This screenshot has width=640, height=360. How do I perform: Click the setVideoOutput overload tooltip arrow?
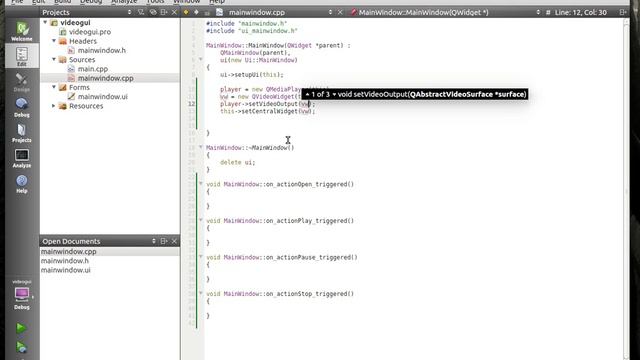pos(334,94)
